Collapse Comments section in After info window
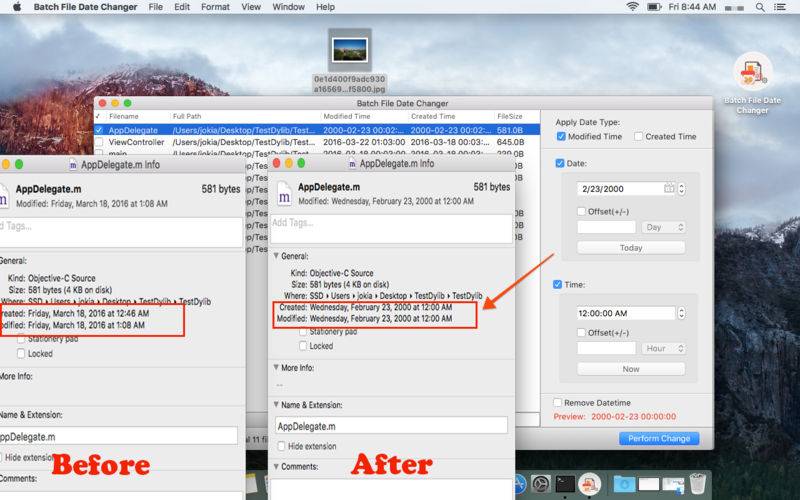Viewport: 800px width, 500px height. [x=276, y=466]
